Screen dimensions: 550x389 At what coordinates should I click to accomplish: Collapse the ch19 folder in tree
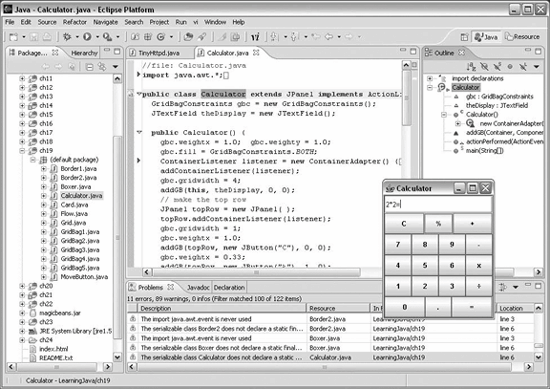point(22,150)
